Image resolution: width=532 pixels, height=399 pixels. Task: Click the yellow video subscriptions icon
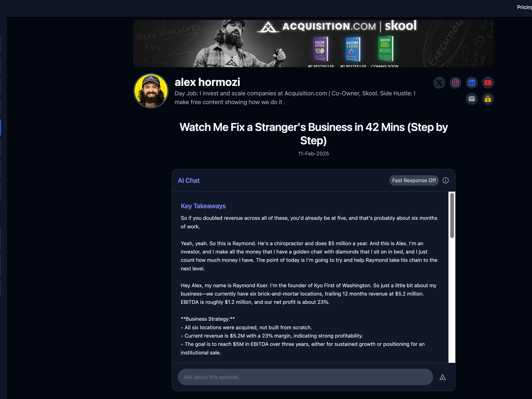488,99
